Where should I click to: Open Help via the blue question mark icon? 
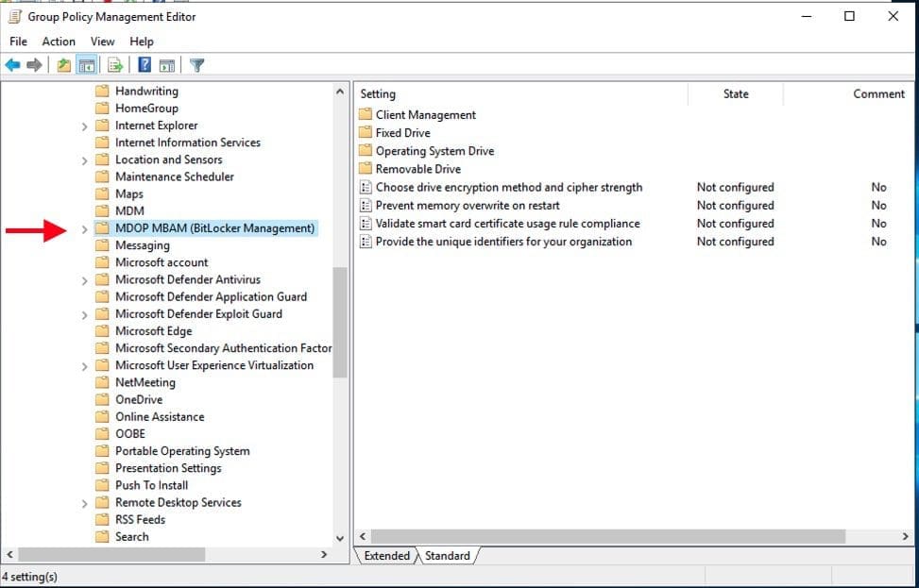pyautogui.click(x=145, y=65)
